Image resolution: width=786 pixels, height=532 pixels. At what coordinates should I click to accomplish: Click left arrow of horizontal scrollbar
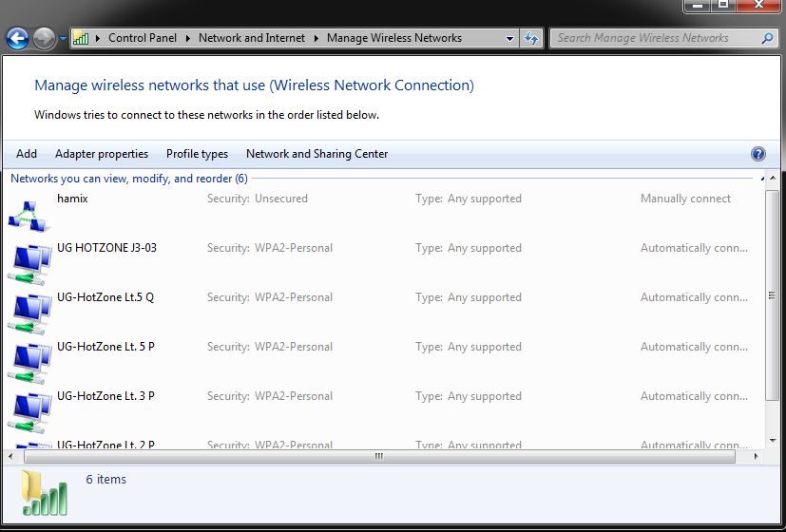[x=11, y=456]
